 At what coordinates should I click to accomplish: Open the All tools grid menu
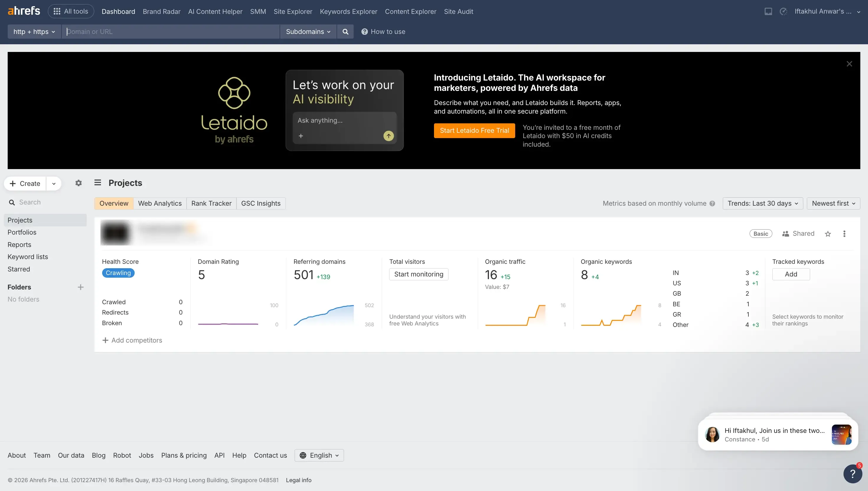click(x=71, y=11)
